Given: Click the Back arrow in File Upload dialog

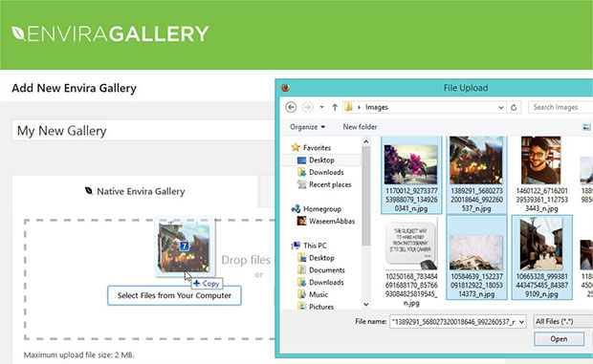Looking at the screenshot, I should pyautogui.click(x=291, y=107).
